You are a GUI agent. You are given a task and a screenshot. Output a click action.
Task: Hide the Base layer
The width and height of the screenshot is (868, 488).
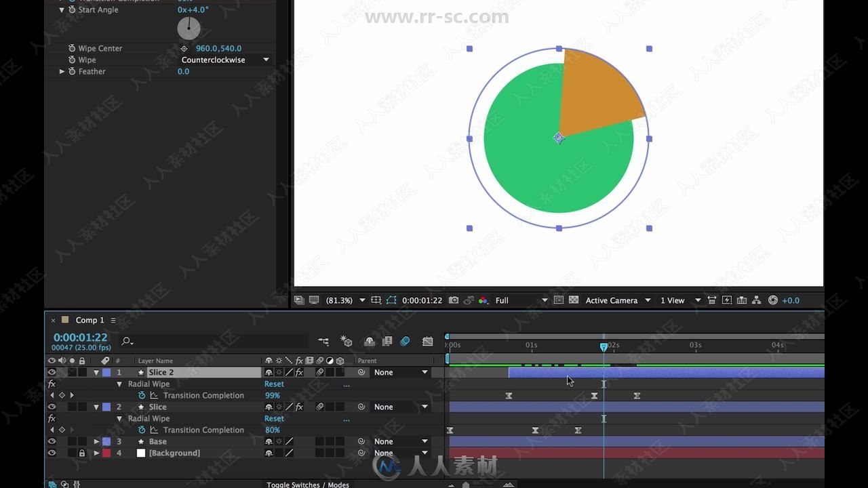tap(52, 441)
